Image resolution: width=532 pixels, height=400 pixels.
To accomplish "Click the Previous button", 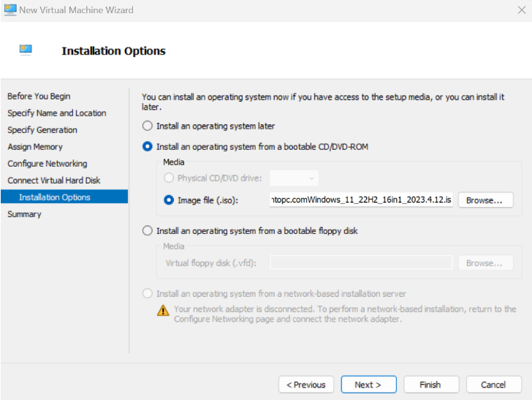I will [306, 385].
